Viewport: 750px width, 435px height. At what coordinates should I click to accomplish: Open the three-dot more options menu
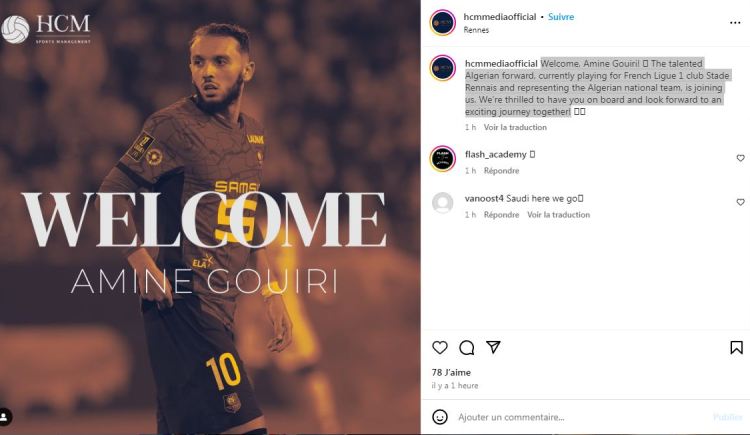[735, 23]
